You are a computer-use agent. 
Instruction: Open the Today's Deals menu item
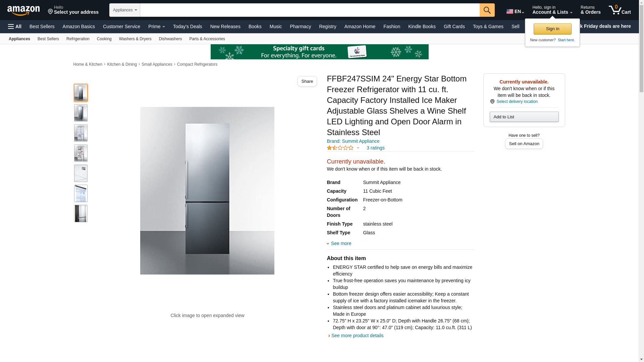(187, 26)
